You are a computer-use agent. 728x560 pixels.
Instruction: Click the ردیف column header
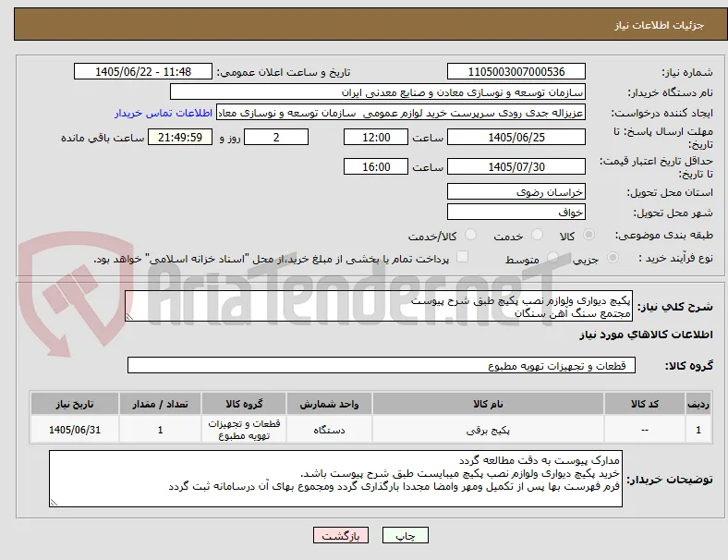coord(698,404)
